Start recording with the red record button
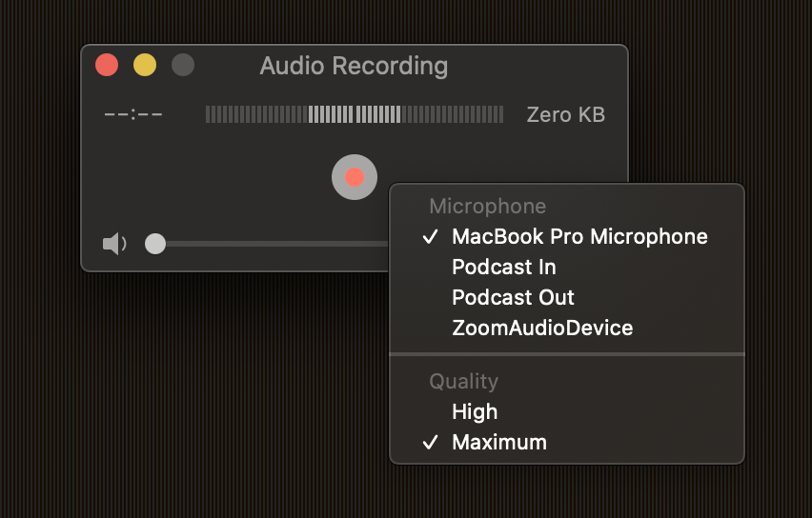 point(355,177)
